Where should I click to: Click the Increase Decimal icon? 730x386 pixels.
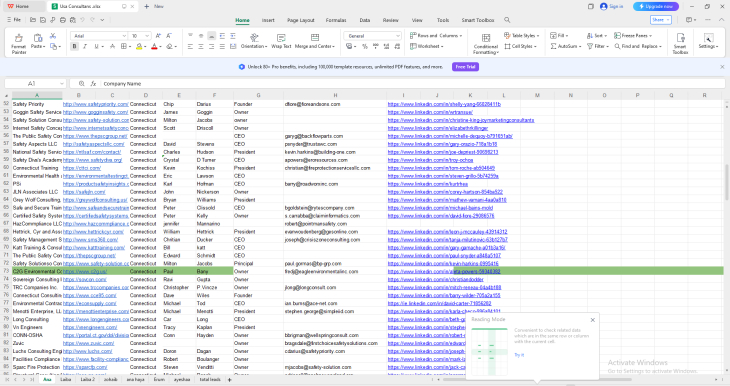click(386, 47)
